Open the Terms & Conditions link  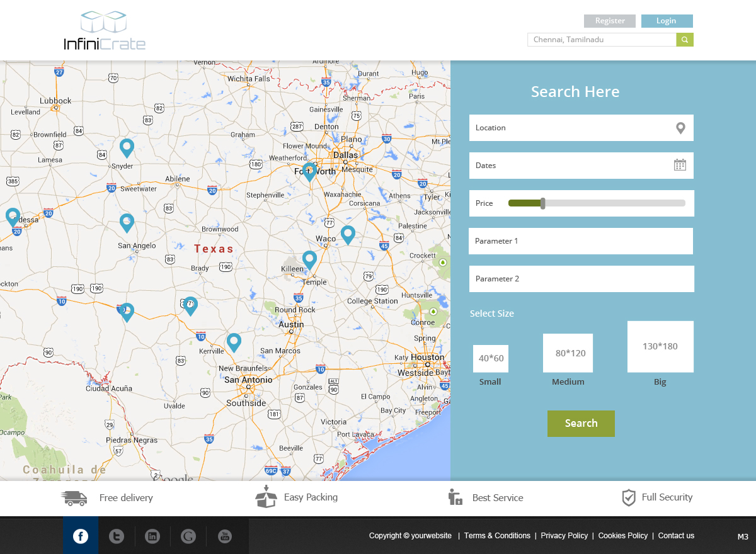(x=497, y=536)
